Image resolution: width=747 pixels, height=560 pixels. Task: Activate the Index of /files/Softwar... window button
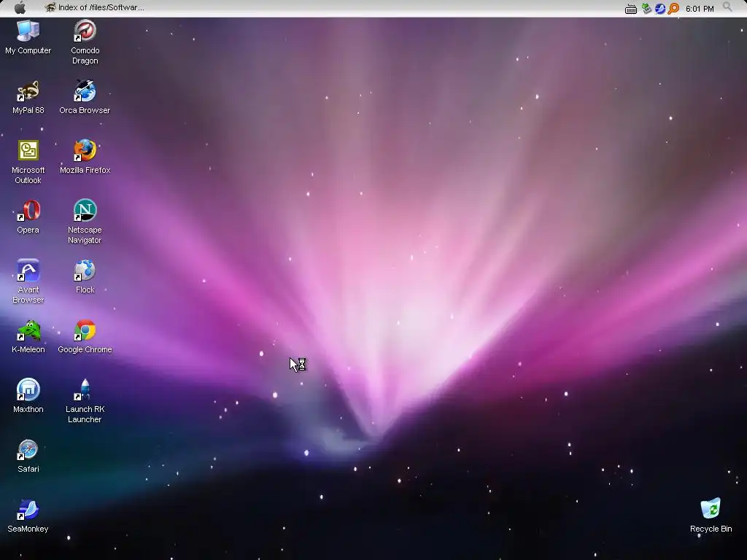click(94, 7)
